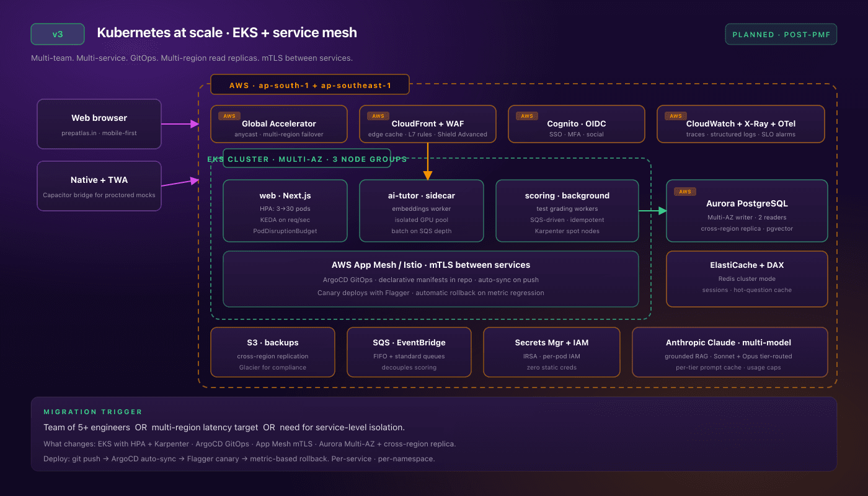Click the AWS badge on Aurora PostgreSQL

pos(685,192)
